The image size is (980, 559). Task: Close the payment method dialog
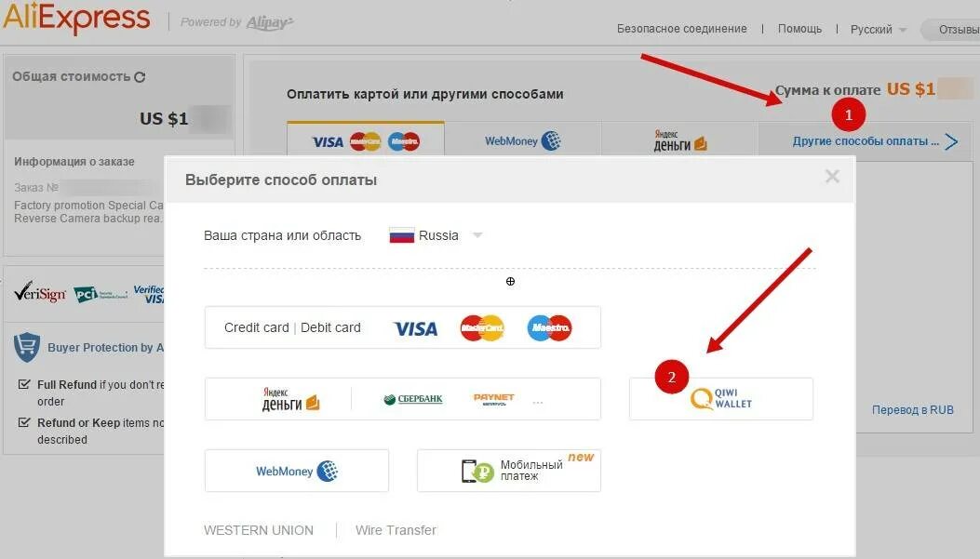pyautogui.click(x=832, y=176)
